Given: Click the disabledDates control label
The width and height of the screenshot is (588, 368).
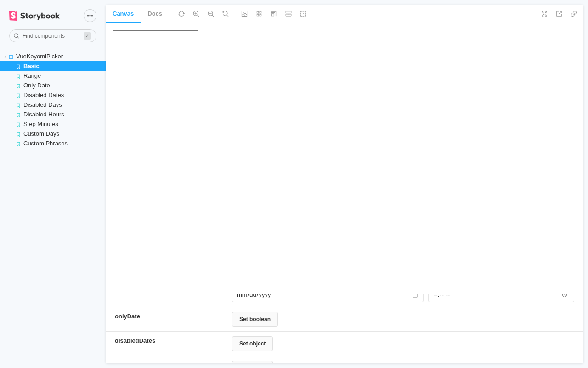Looking at the screenshot, I should (x=135, y=341).
